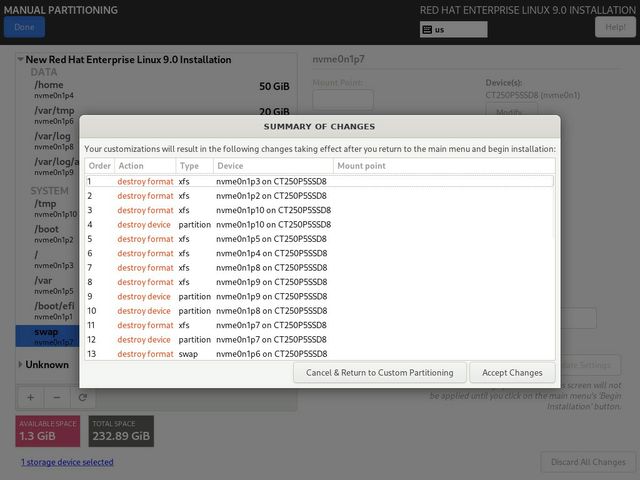Select the swap nvme0n1p7 entry

point(48,336)
